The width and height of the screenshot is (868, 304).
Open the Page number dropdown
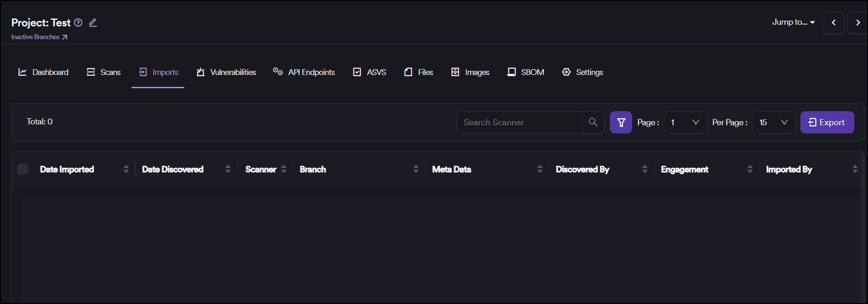coord(685,122)
